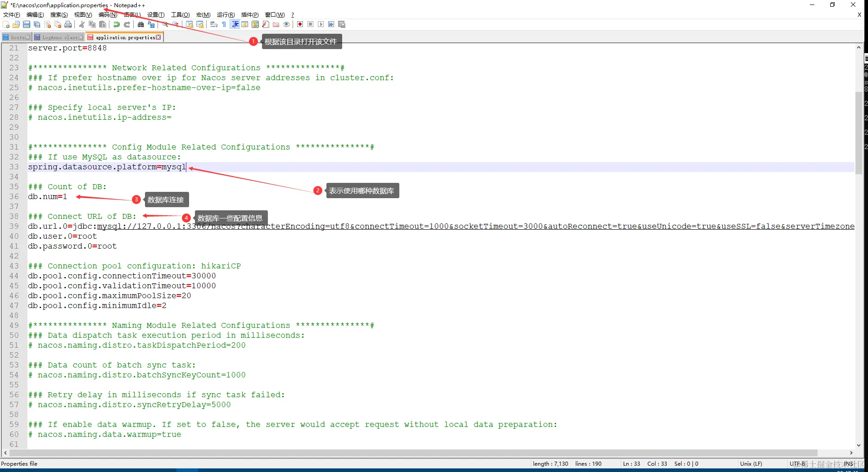This screenshot has width=868, height=472.
Task: Toggle synchronized horizontal scrolling icon
Action: (200, 24)
